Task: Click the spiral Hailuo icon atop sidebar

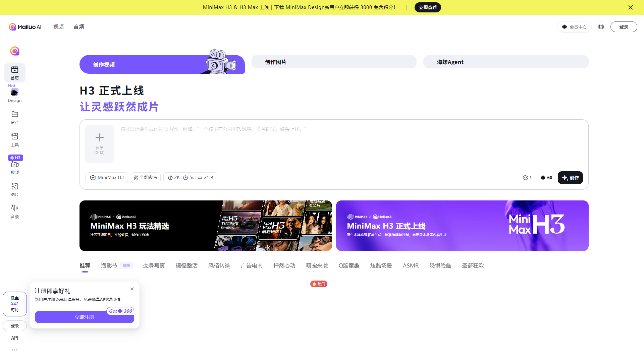Action: (x=15, y=51)
